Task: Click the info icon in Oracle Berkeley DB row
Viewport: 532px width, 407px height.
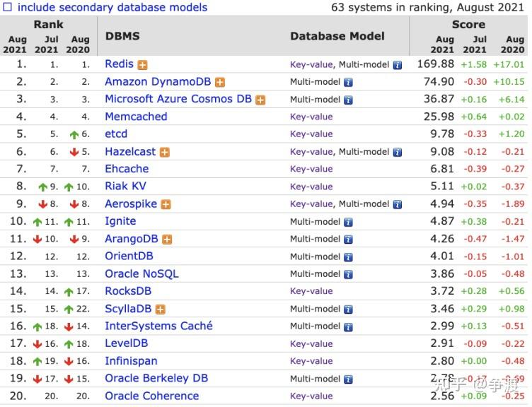Action: [348, 379]
